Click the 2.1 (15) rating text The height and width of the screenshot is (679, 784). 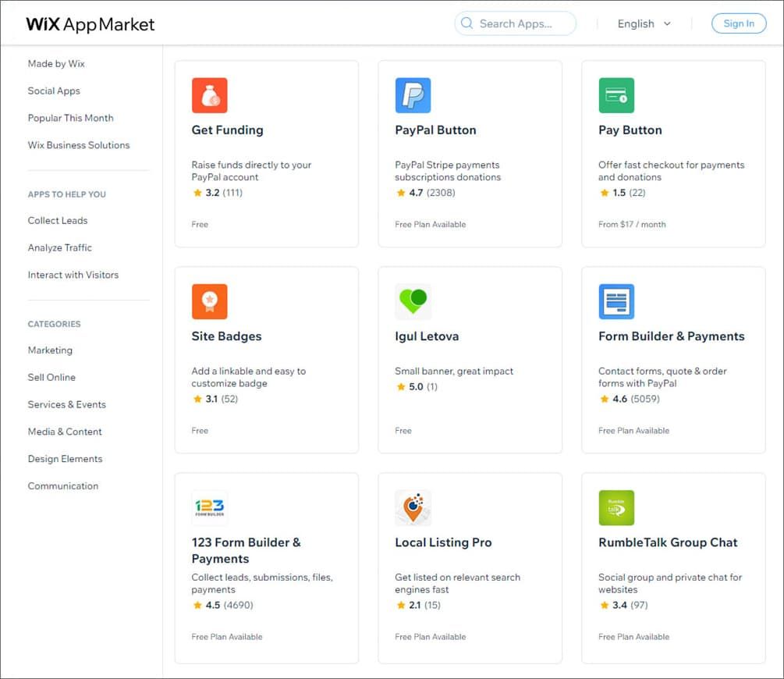424,605
